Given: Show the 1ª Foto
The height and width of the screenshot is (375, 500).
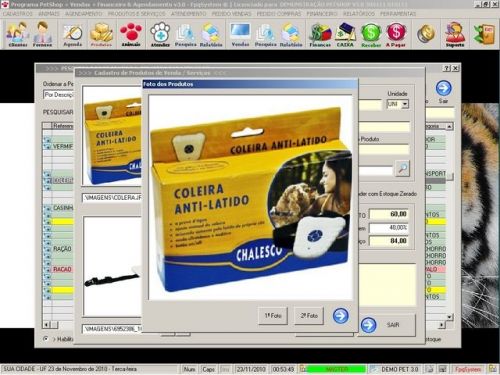Looking at the screenshot, I should coord(273,316).
